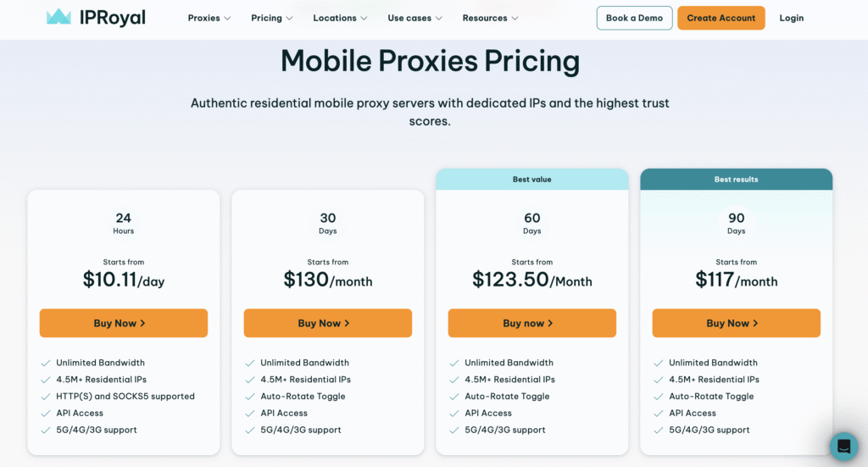
Task: Click checkmark beside Unlimited Bandwidth in 90 Days plan
Action: click(659, 363)
